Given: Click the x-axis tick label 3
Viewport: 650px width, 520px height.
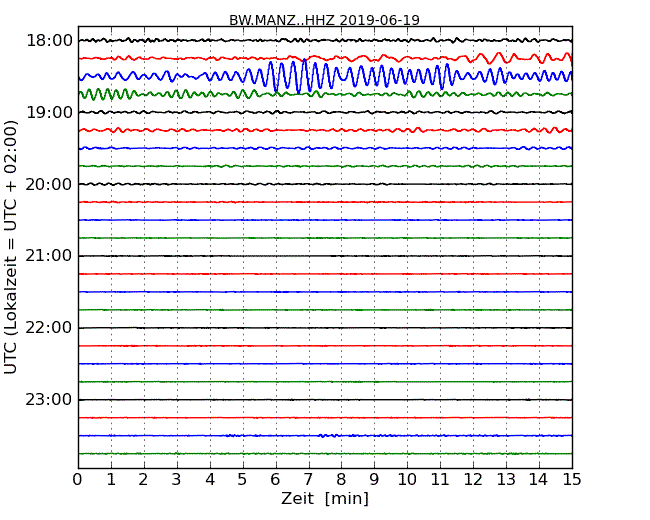Looking at the screenshot, I should click(x=177, y=480).
